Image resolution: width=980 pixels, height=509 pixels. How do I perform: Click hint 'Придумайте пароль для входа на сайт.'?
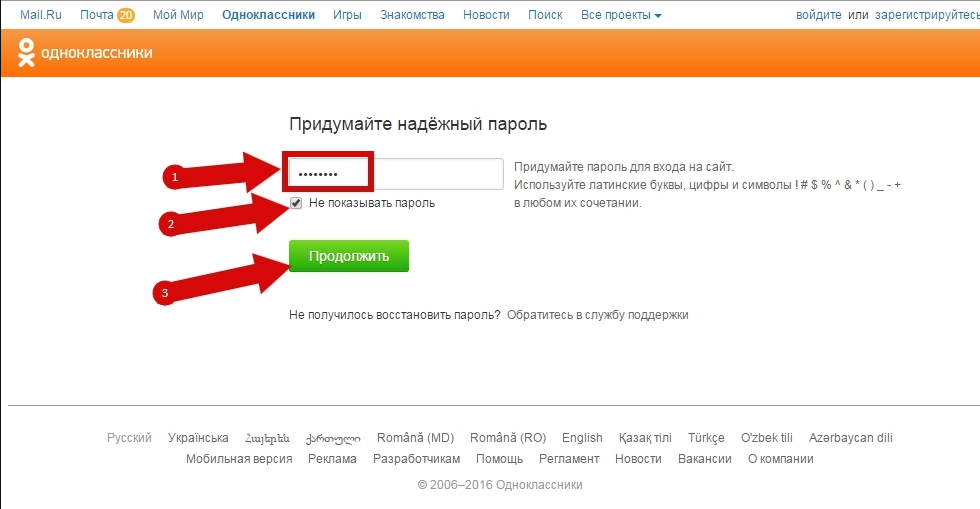click(x=624, y=167)
